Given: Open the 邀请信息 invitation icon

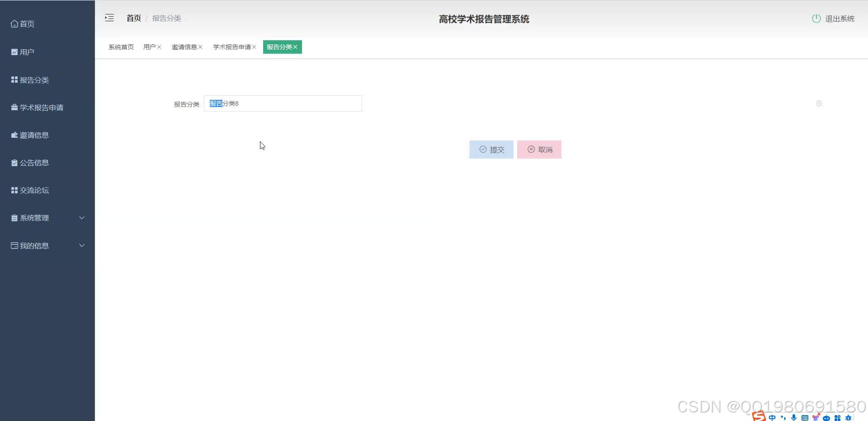Looking at the screenshot, I should (x=14, y=135).
